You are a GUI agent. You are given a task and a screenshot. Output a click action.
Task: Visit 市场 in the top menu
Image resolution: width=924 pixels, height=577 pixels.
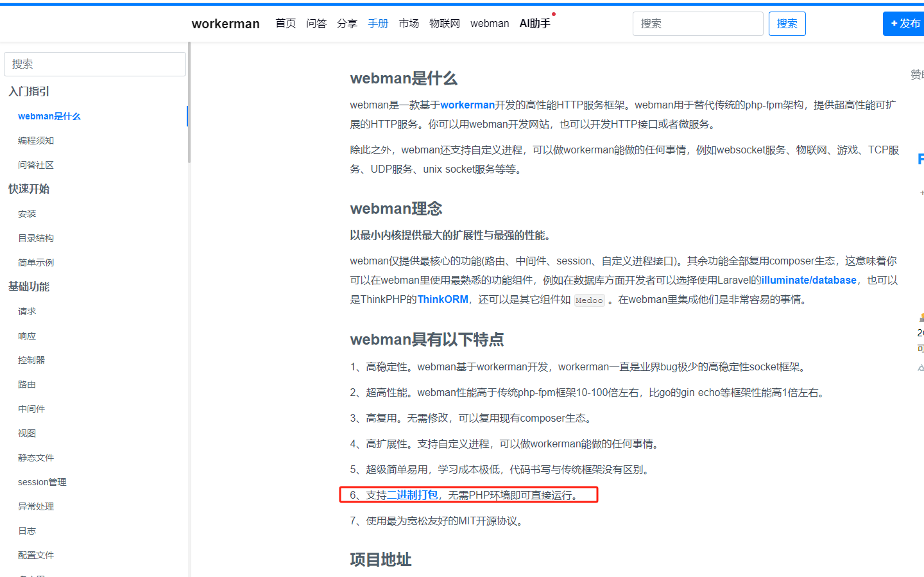click(409, 24)
